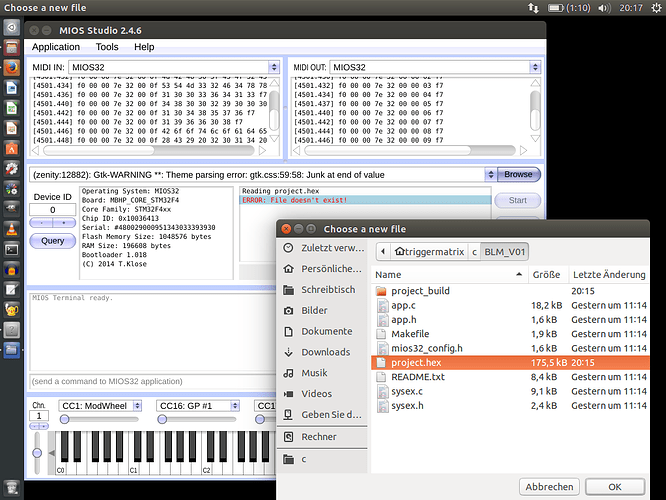666x500 pixels.
Task: Click the MIOS32 terminal command field
Action: tap(153, 381)
